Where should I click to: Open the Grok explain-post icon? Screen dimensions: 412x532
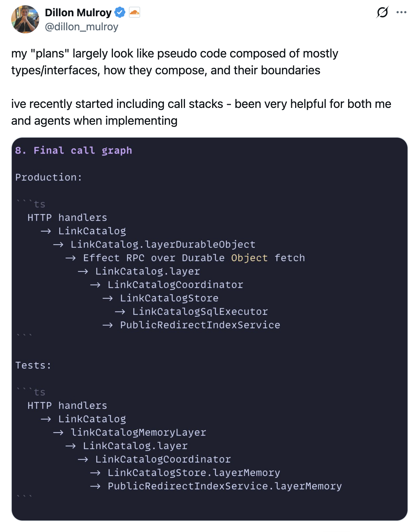point(382,12)
